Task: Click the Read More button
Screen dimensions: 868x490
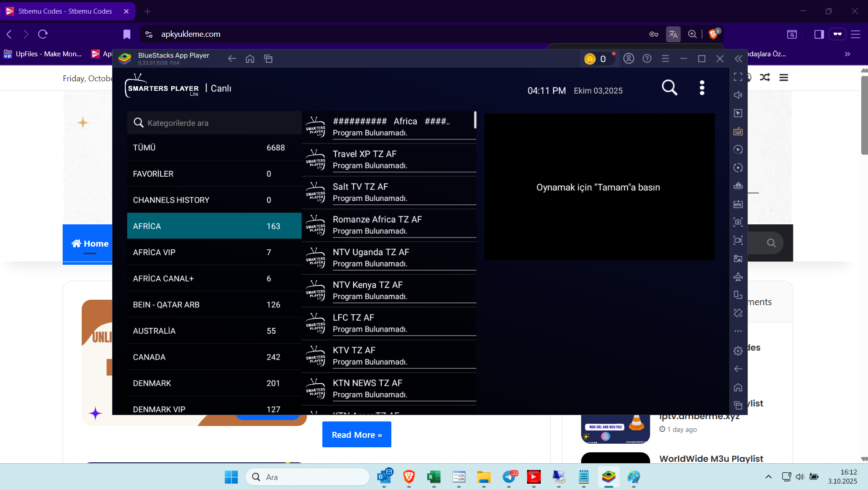Action: click(x=356, y=435)
